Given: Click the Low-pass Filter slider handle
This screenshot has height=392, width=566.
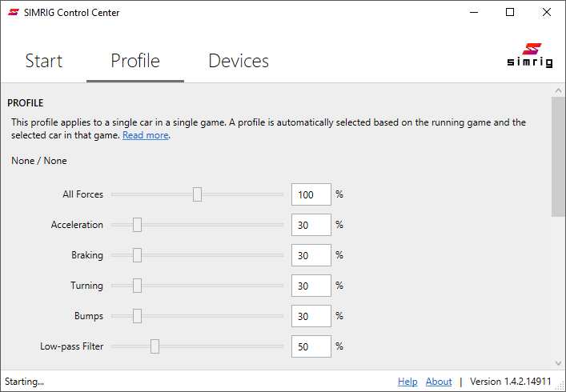Looking at the screenshot, I should pyautogui.click(x=155, y=346).
